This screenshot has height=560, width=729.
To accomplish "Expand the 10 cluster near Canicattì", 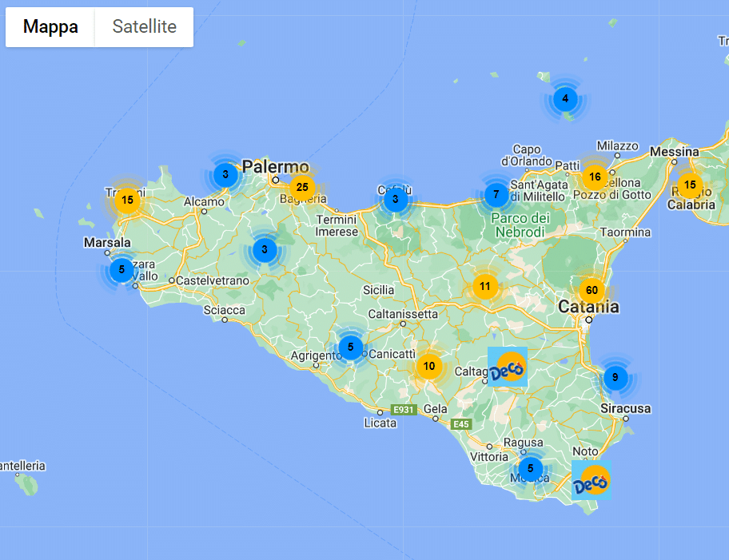I will [429, 367].
